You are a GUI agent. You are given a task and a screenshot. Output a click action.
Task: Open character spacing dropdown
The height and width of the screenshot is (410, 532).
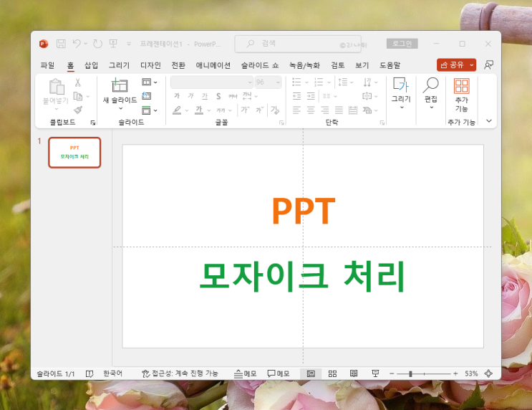(250, 96)
